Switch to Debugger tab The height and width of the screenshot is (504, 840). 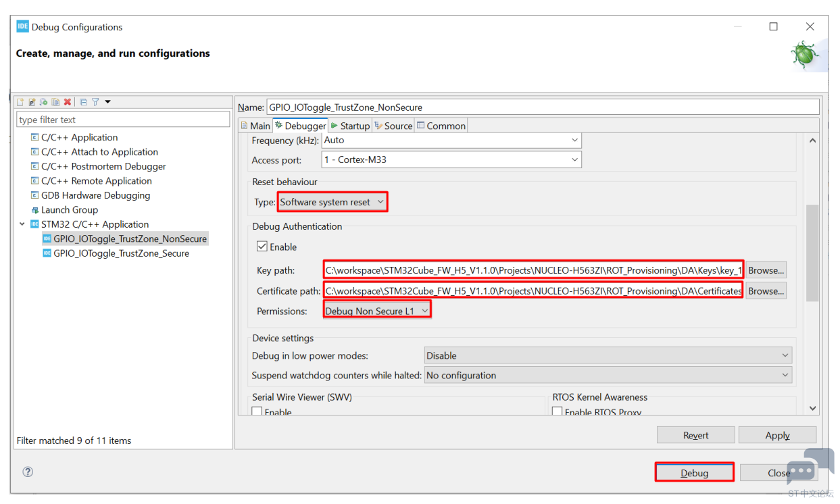point(300,126)
